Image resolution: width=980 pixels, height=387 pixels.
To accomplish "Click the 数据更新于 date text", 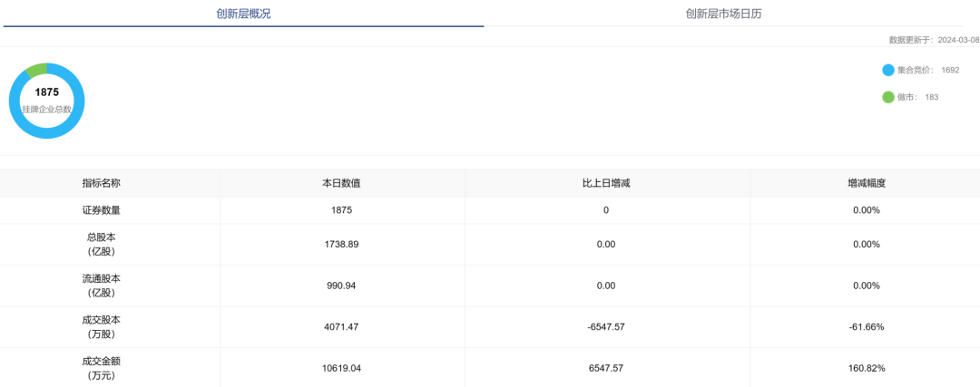I will [x=934, y=41].
